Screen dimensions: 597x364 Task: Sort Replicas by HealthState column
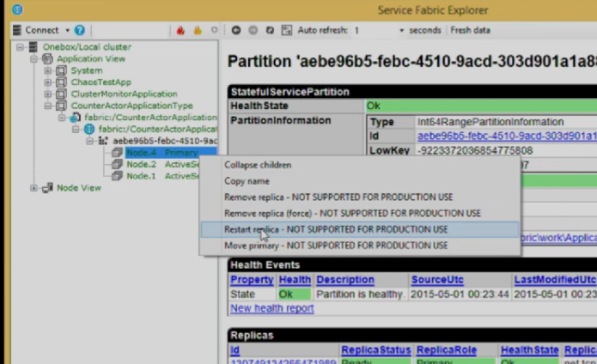click(x=530, y=350)
